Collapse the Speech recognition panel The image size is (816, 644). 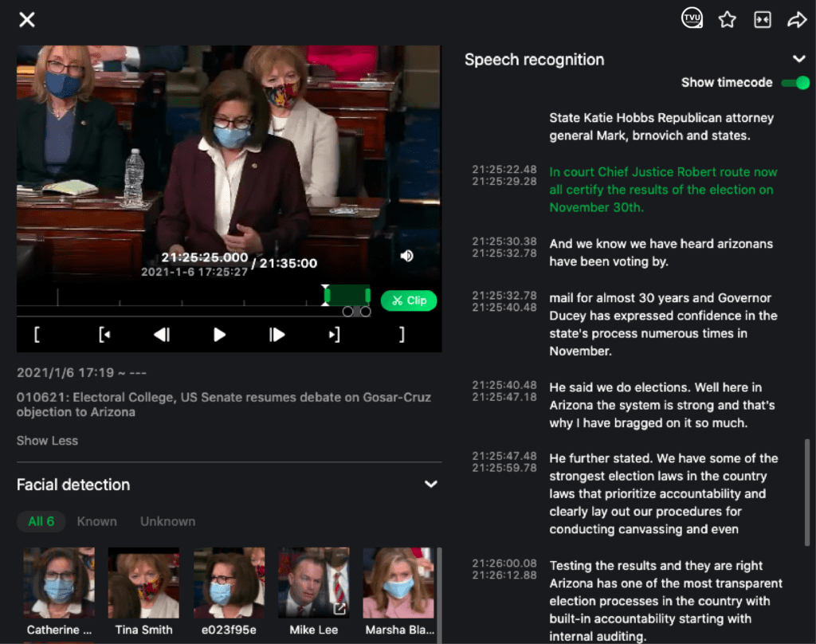pos(798,59)
